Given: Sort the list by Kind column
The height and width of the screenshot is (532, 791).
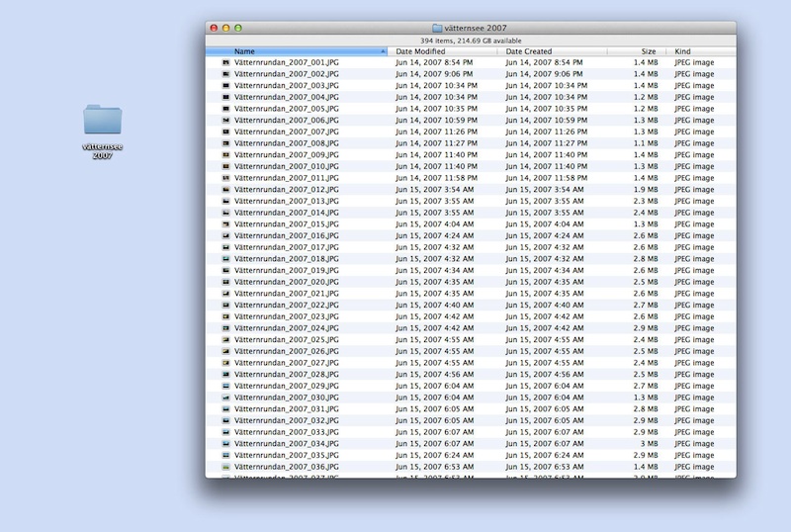Looking at the screenshot, I should point(684,51).
